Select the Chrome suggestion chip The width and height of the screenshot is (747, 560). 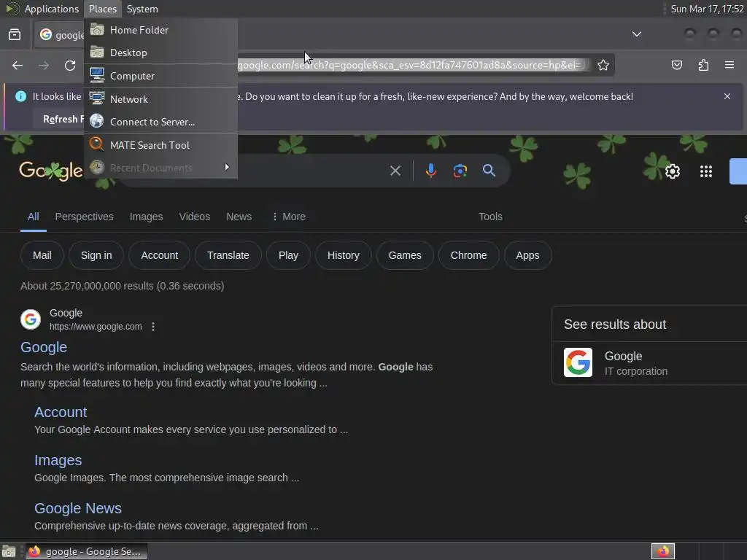pyautogui.click(x=469, y=255)
